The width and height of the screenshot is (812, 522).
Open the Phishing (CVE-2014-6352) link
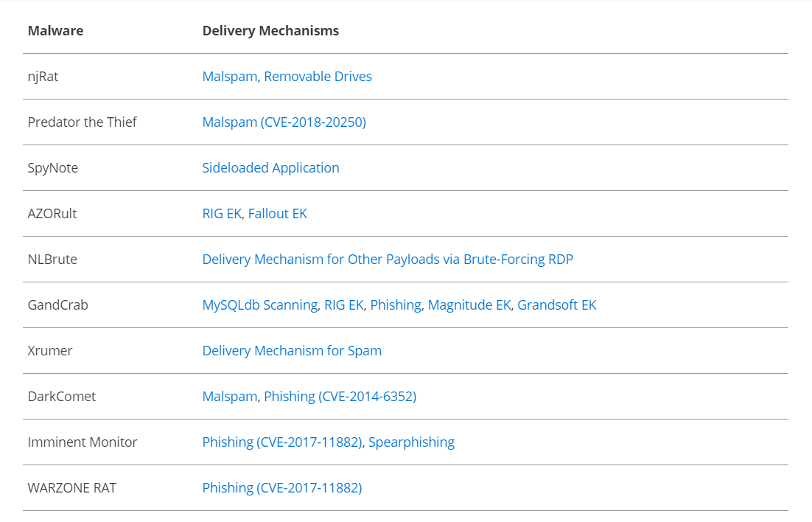tap(340, 397)
